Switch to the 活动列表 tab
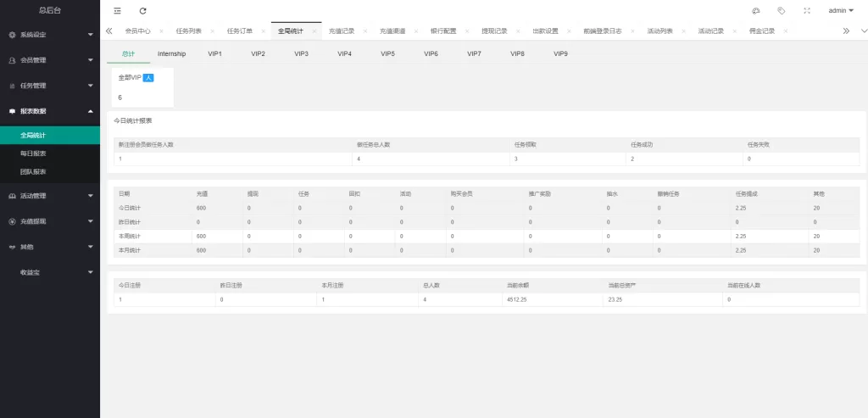This screenshot has height=418, width=868. pos(659,31)
